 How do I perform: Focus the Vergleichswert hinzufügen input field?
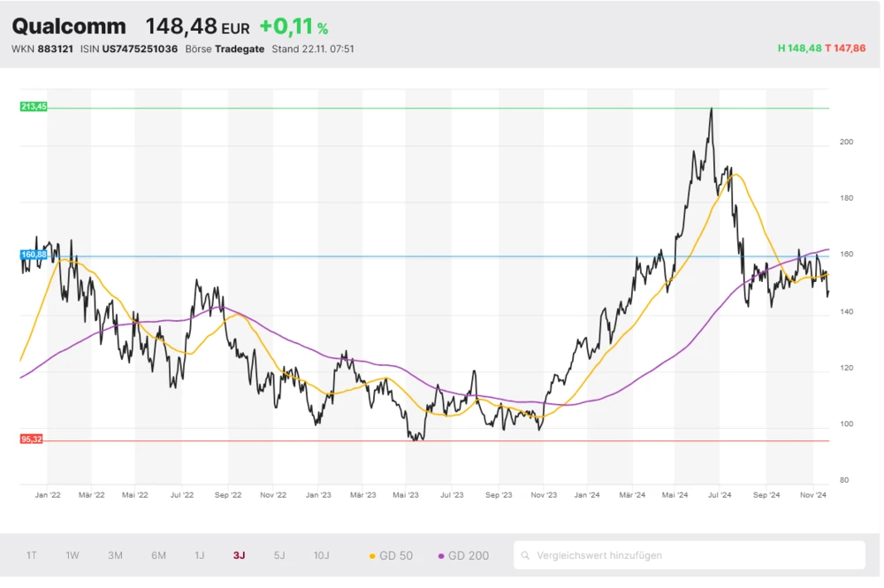coord(694,555)
